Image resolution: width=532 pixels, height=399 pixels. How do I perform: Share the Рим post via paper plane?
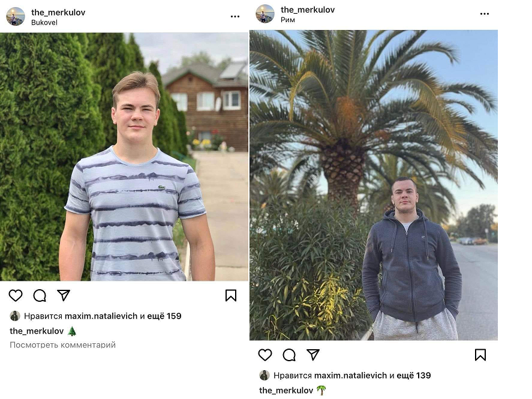pyautogui.click(x=313, y=355)
